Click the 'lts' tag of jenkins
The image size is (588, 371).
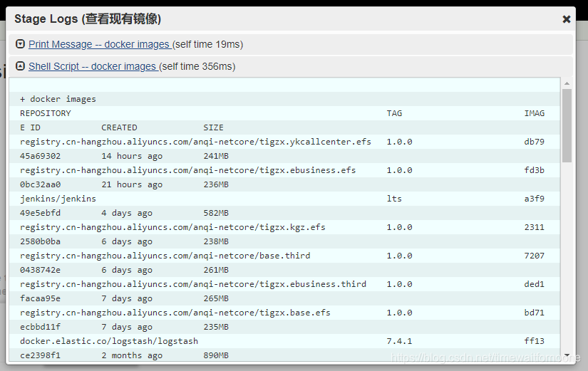coord(394,199)
